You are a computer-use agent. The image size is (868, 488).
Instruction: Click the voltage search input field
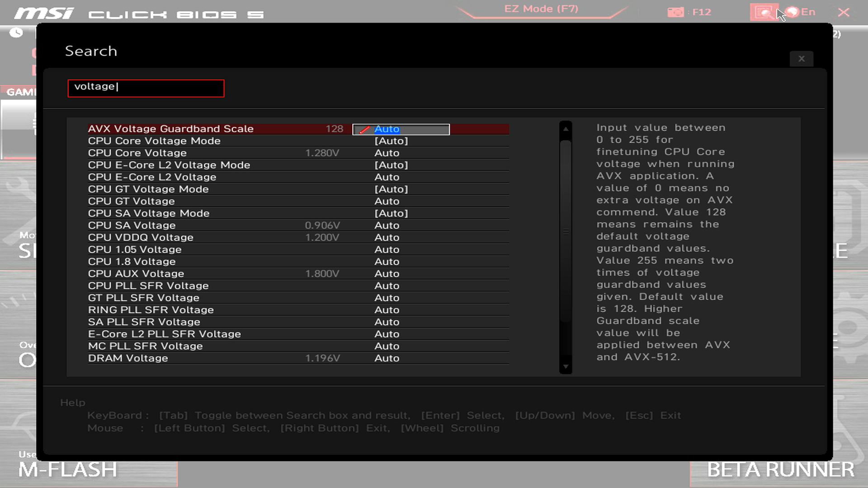(146, 86)
